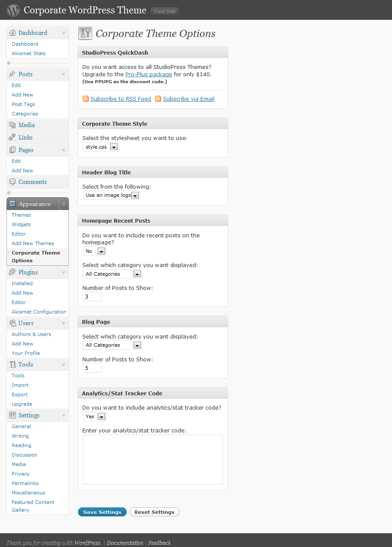
Task: Click the Media icon in sidebar
Action: (12, 125)
